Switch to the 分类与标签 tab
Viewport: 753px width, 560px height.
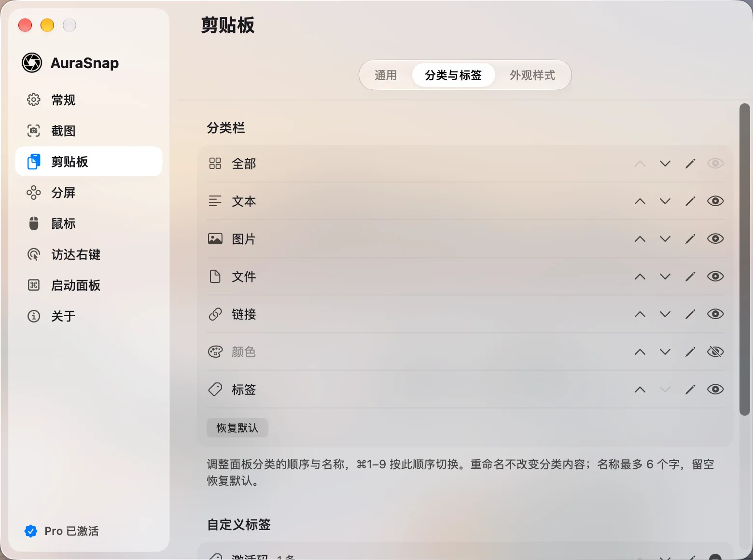coord(453,75)
